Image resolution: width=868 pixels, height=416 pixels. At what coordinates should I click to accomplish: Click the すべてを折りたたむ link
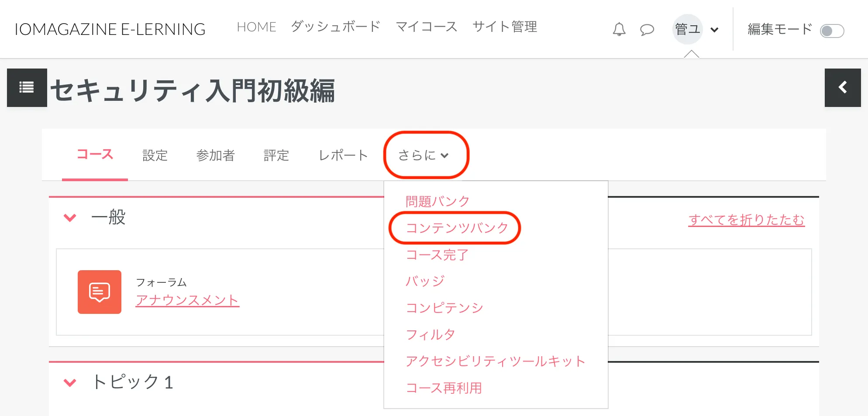coord(746,220)
